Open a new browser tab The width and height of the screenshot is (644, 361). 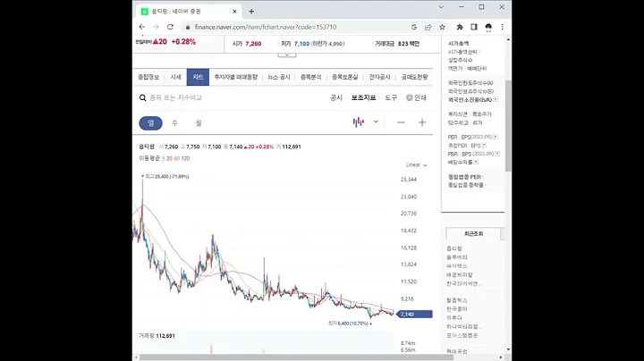(251, 12)
